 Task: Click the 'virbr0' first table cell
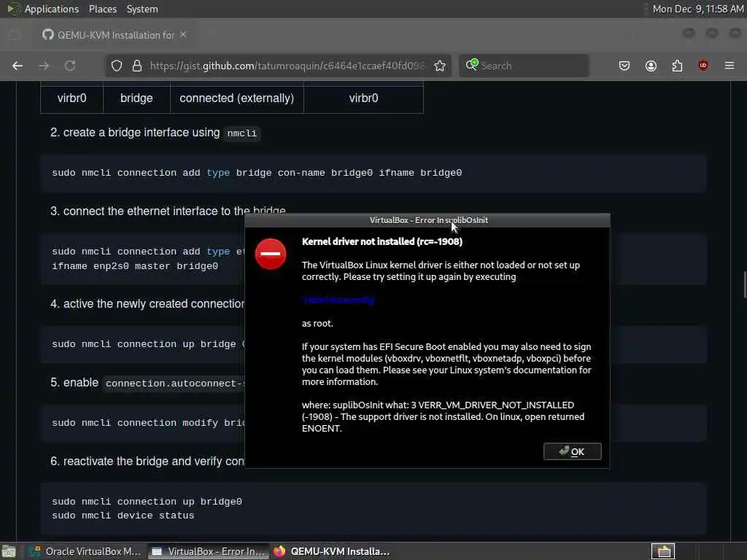(x=72, y=98)
